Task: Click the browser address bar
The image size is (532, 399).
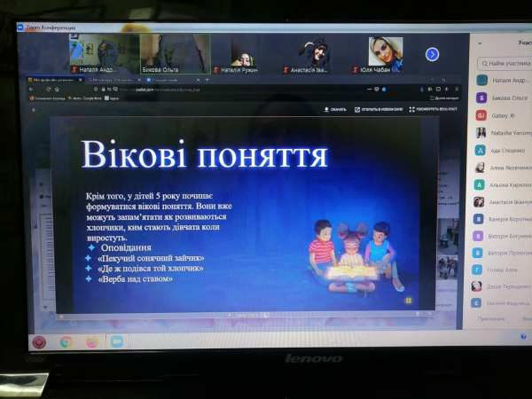Action: pos(222,89)
